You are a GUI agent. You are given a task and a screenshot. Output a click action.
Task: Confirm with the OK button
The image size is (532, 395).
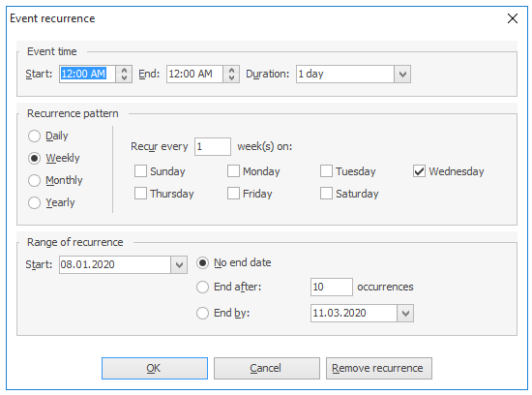coord(155,368)
